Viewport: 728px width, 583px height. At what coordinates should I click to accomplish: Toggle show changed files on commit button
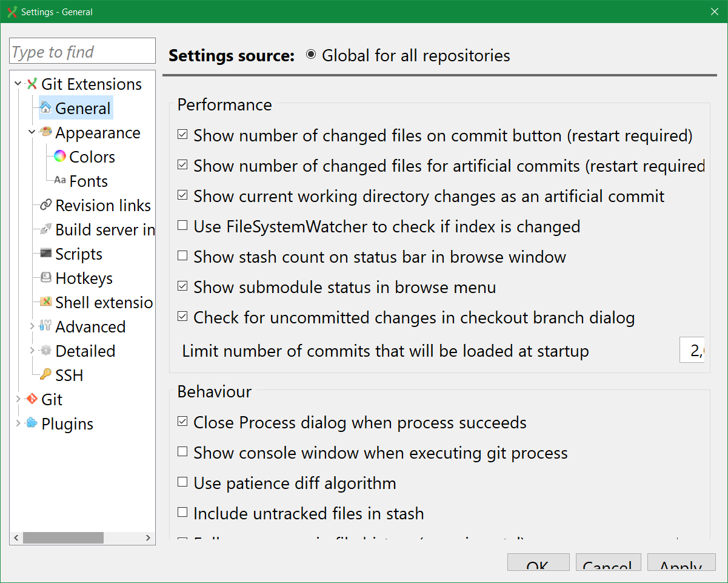click(182, 135)
